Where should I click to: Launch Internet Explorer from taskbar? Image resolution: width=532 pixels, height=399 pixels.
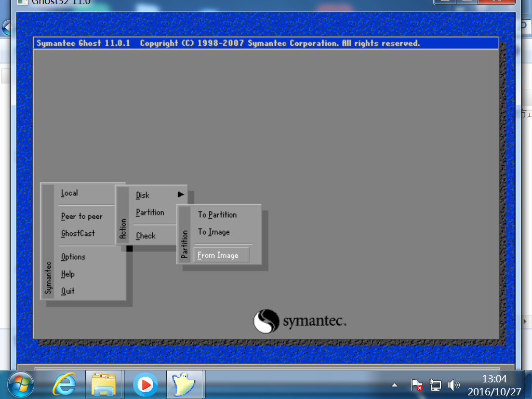64,384
